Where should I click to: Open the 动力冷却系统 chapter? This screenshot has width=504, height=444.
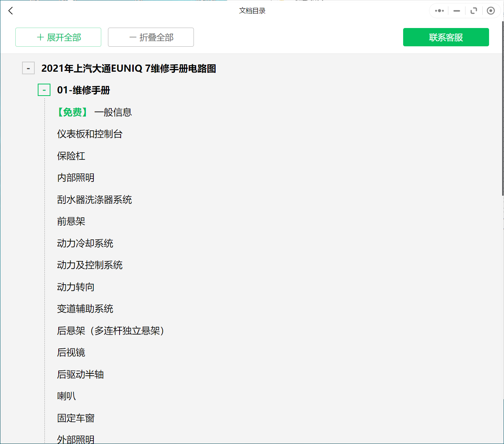pyautogui.click(x=85, y=243)
